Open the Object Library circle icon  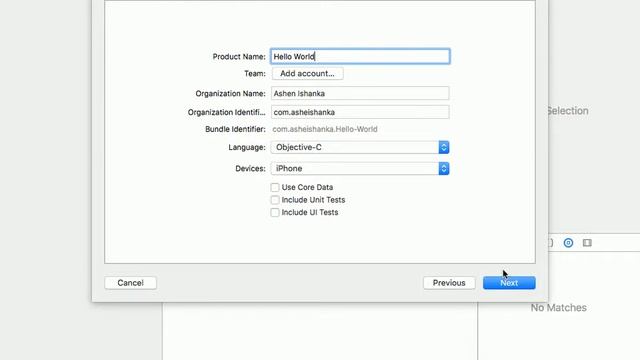tap(568, 243)
